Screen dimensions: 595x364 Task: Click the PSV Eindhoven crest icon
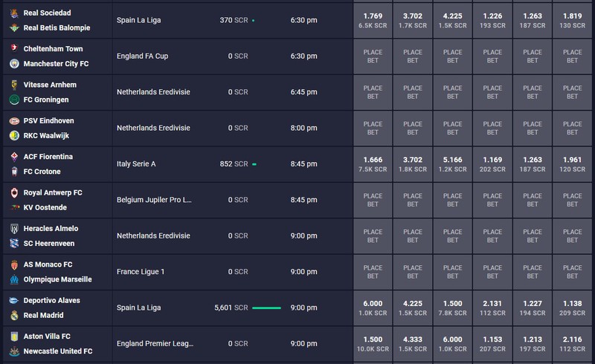(14, 121)
